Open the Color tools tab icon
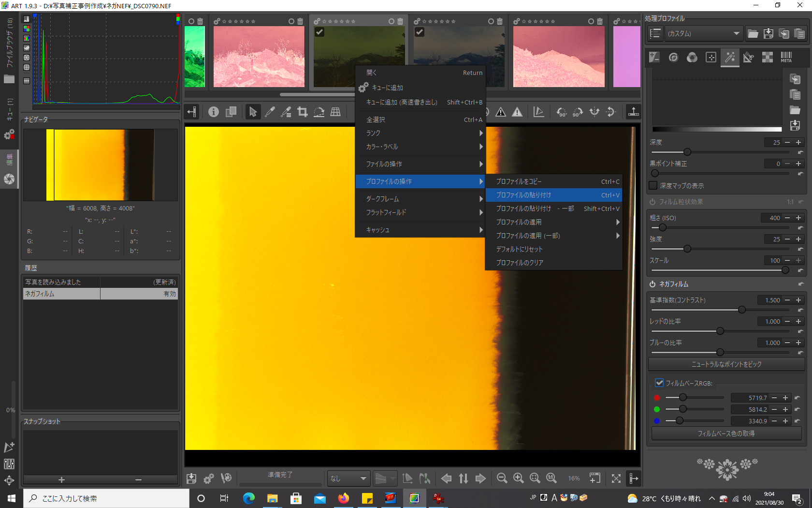The height and width of the screenshot is (508, 812). pyautogui.click(x=692, y=58)
